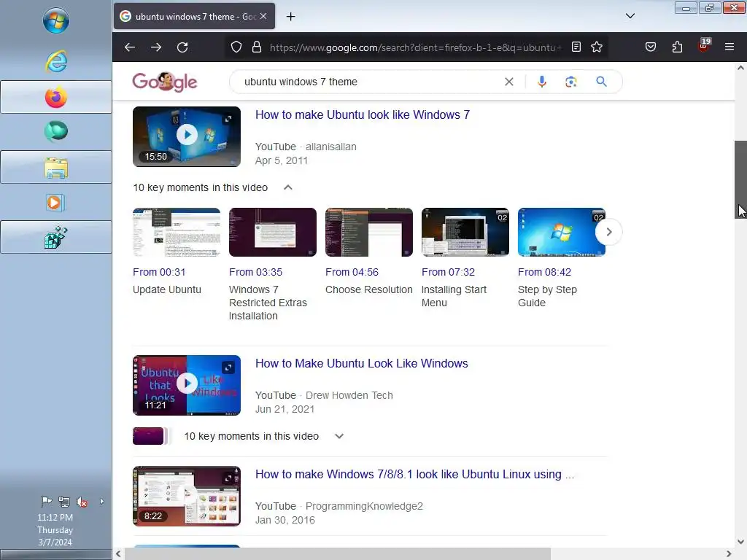This screenshot has height=560, width=747.
Task: Close the Google search tab
Action: 263,16
